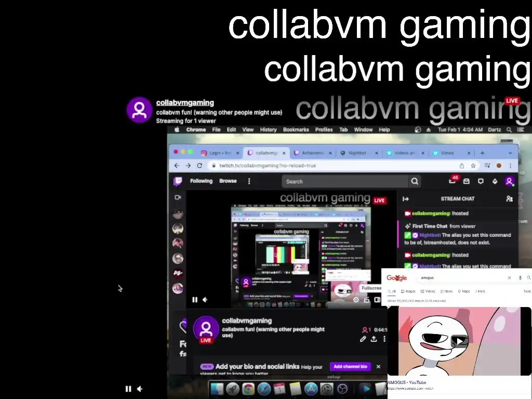Open the chat community users icon
Image resolution: width=532 pixels, height=399 pixels.
(x=509, y=199)
